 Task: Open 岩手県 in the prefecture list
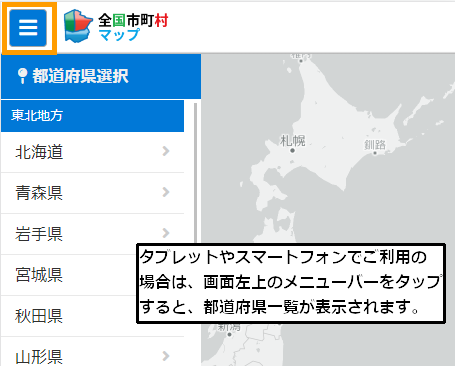(93, 234)
